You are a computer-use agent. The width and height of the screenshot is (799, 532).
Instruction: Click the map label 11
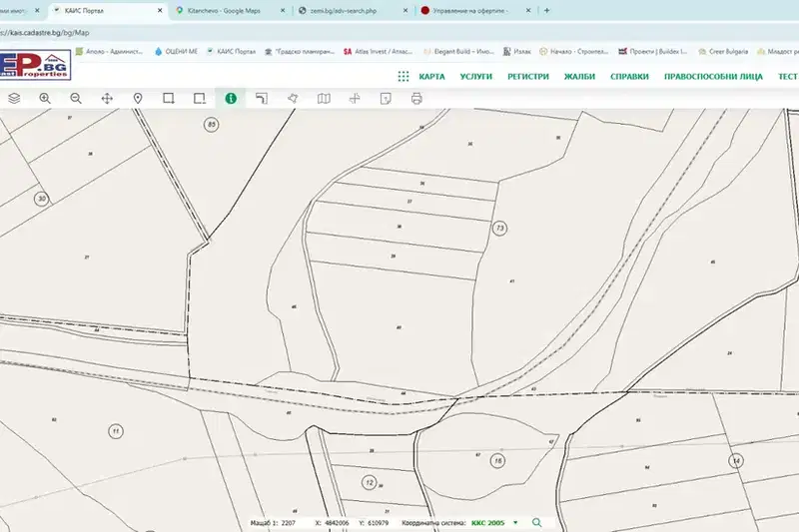[x=116, y=432]
